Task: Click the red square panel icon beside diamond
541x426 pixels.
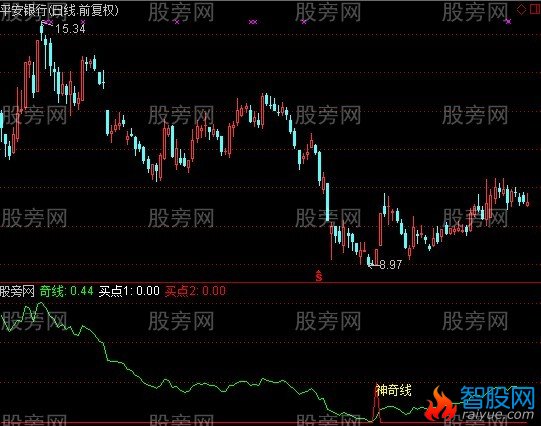Action: (536, 10)
